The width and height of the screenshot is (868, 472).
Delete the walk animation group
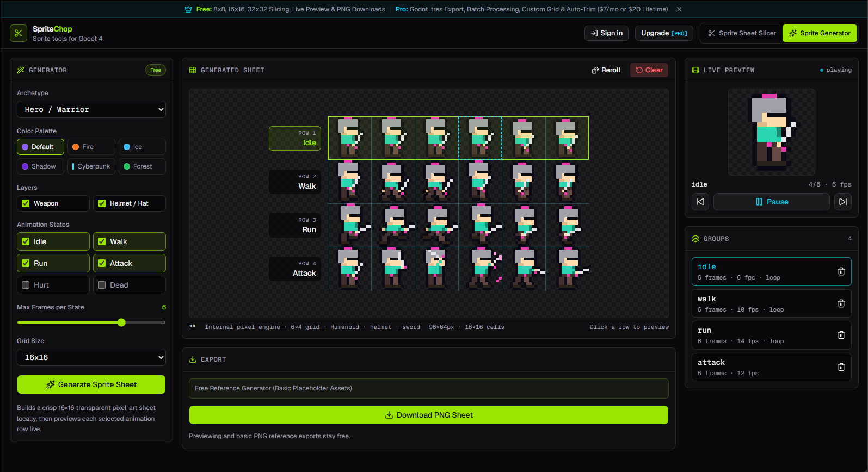click(841, 303)
